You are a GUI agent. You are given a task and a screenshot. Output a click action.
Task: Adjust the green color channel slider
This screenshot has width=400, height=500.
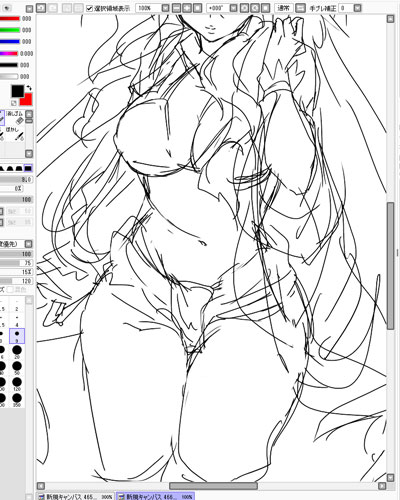point(9,30)
